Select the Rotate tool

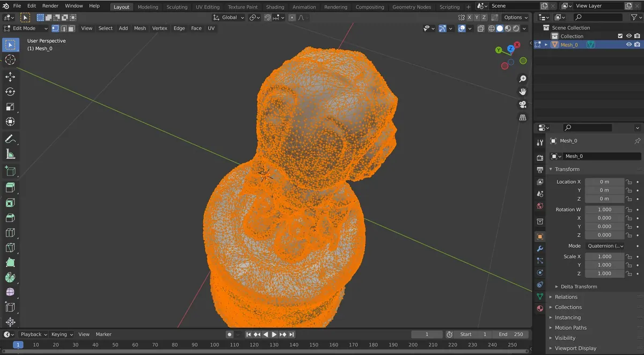tap(10, 92)
